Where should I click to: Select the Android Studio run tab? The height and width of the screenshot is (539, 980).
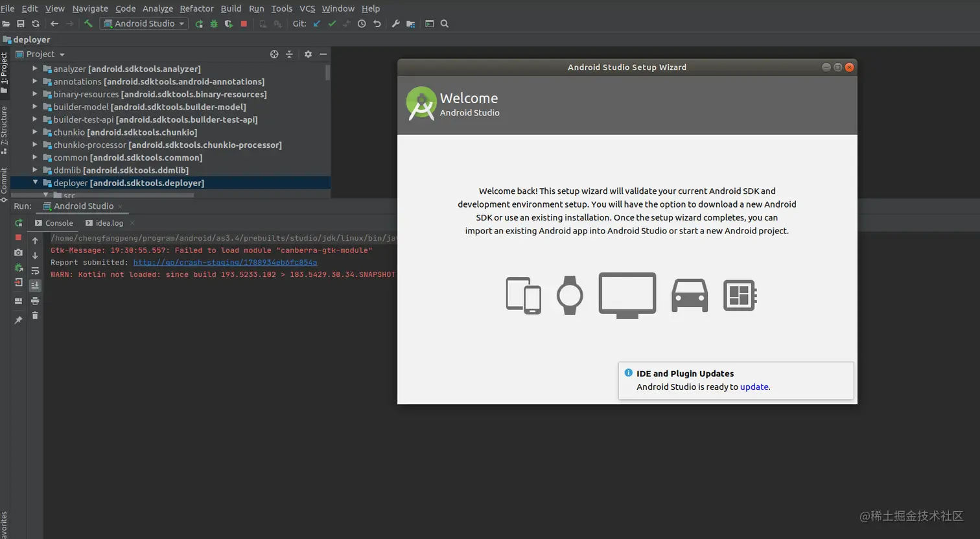point(84,206)
